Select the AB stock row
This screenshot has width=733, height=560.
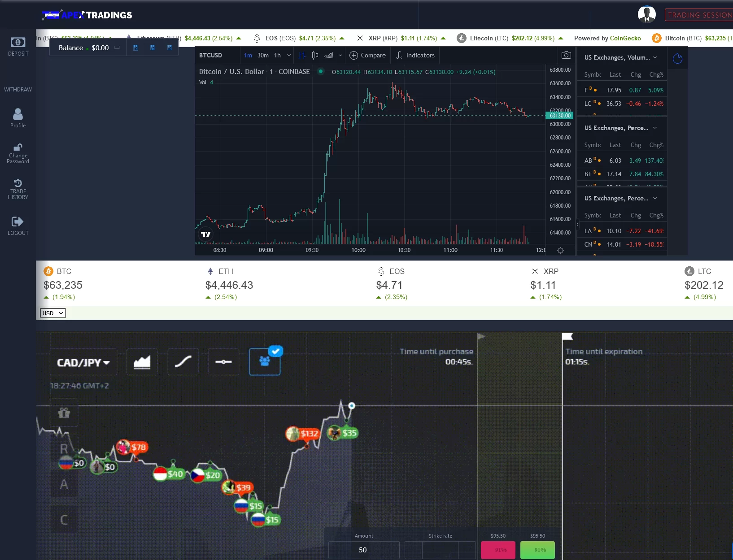(x=623, y=161)
